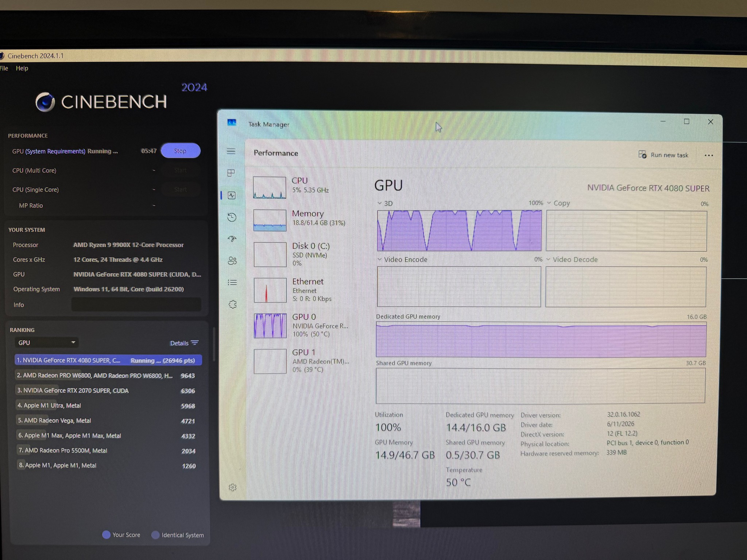Click AMD Ryzen 9 9900X processor text

point(128,245)
